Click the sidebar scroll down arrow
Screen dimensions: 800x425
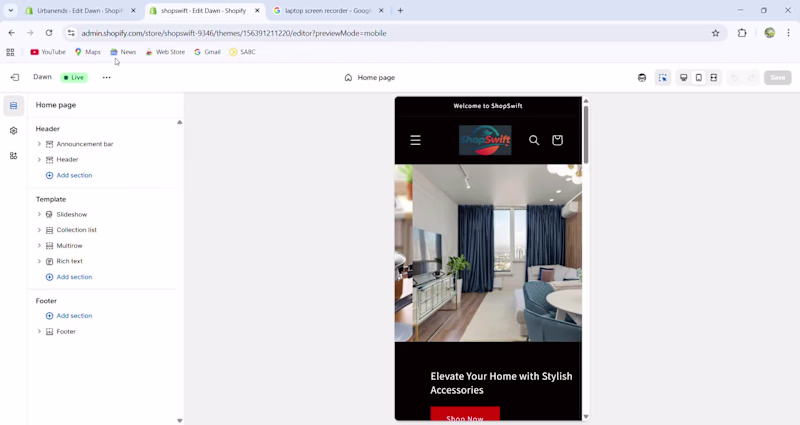tap(180, 421)
